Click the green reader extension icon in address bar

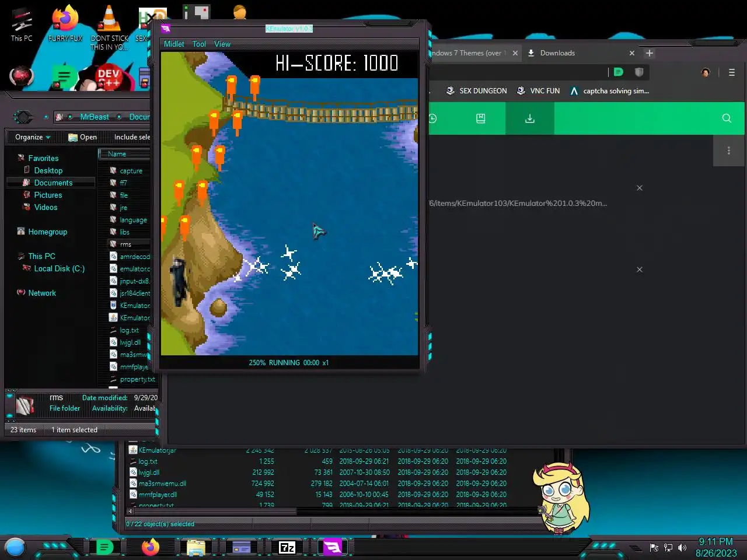618,72
